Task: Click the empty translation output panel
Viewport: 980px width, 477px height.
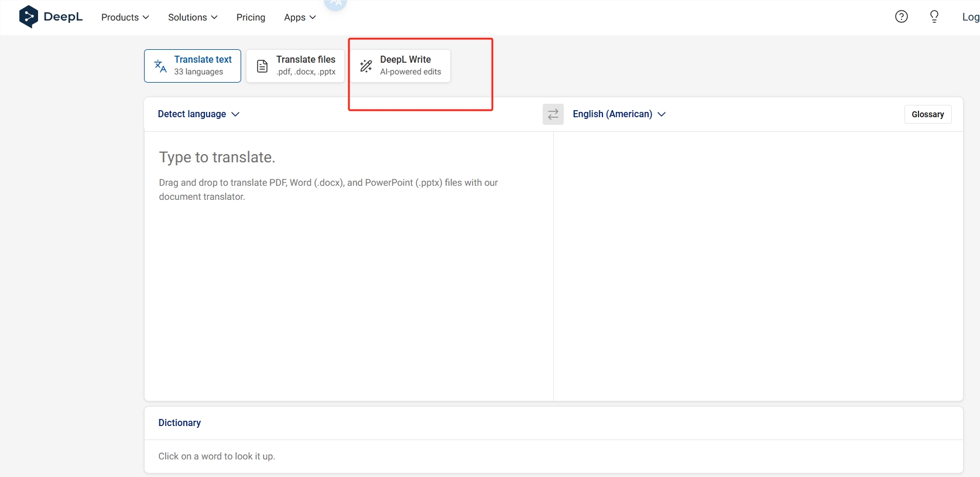Action: (x=758, y=264)
